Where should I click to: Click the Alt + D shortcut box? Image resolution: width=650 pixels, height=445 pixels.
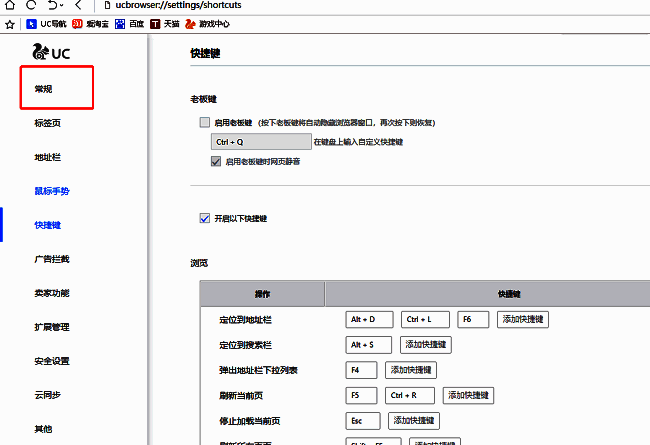click(x=369, y=319)
